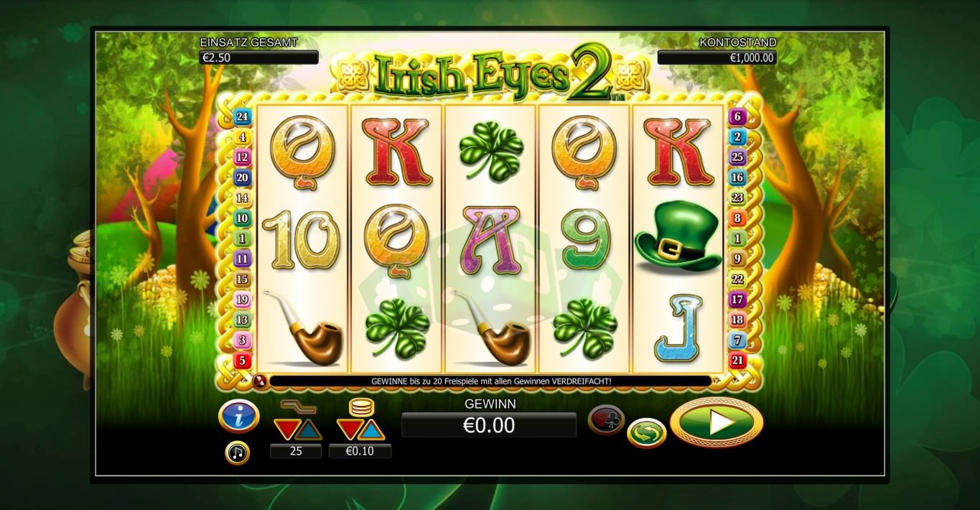Select payline number 21 marker
The height and width of the screenshot is (510, 980).
[x=737, y=361]
